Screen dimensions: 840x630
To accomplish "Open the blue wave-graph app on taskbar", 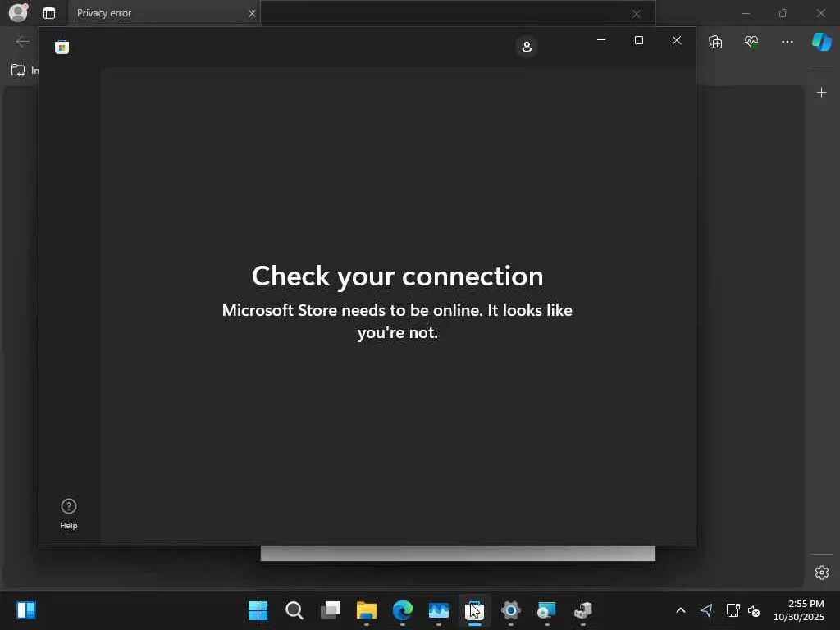I will pos(439,610).
